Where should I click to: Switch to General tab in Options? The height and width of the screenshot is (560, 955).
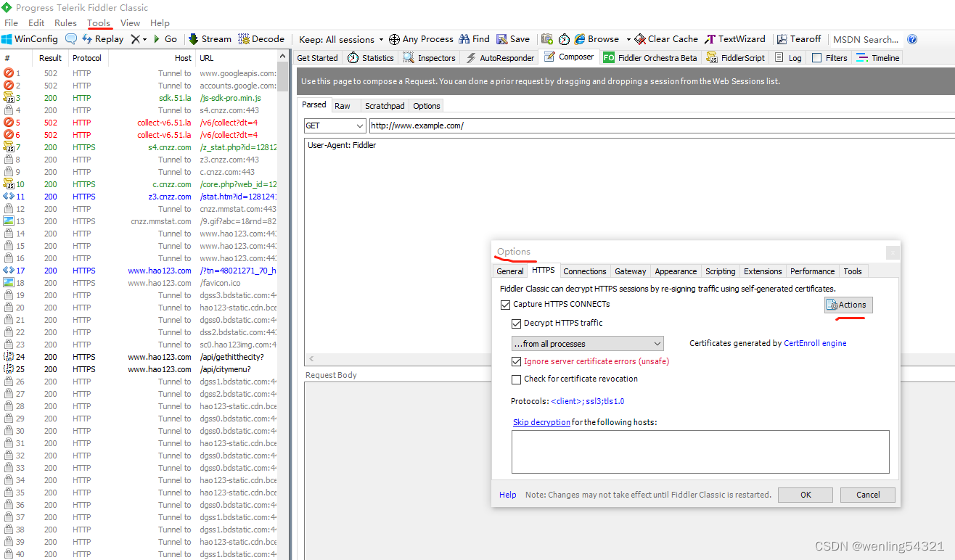[x=510, y=271]
